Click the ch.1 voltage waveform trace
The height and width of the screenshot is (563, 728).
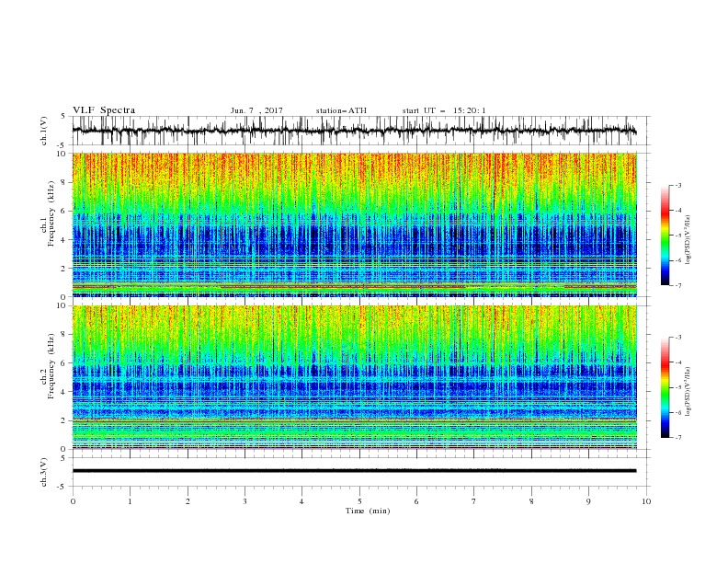click(354, 131)
